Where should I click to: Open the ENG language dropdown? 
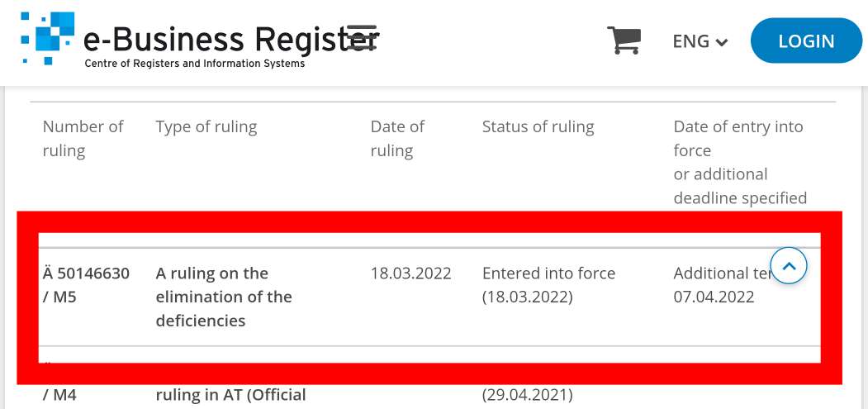pos(700,41)
